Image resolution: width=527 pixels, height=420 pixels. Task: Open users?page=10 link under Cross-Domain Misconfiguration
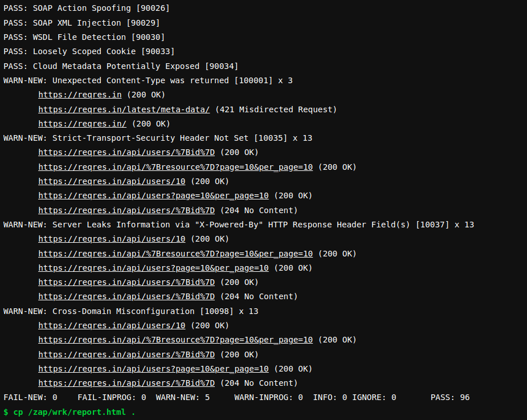coord(153,369)
